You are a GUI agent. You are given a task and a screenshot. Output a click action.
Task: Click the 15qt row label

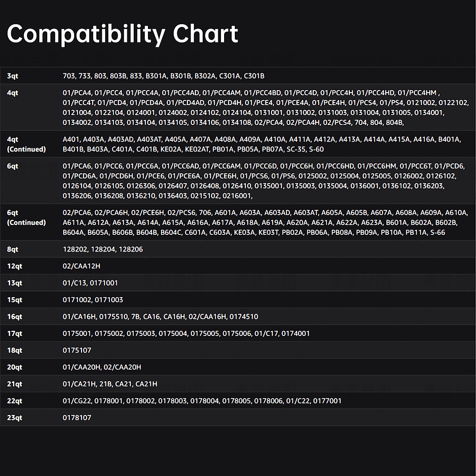[x=15, y=300]
